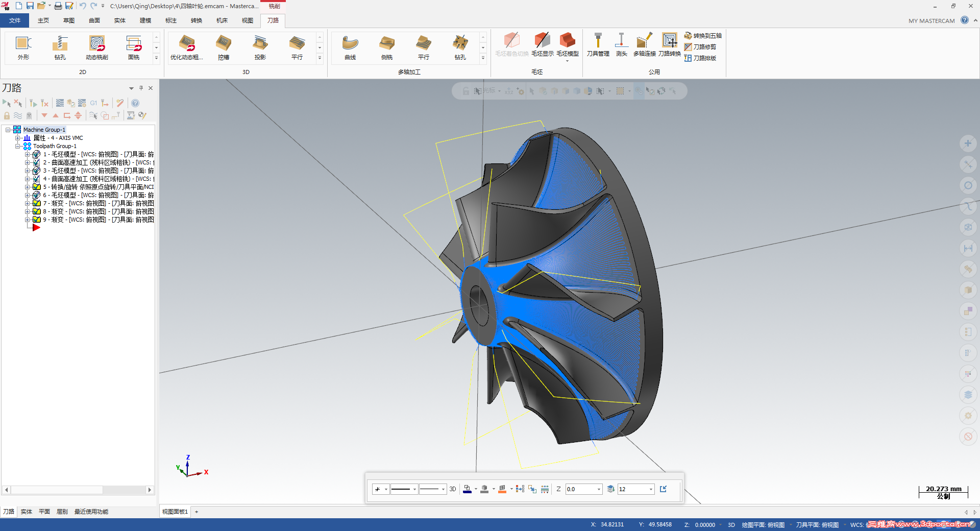Switch to the 视图 view ribbon tab
The width and height of the screenshot is (980, 531).
pyautogui.click(x=248, y=20)
